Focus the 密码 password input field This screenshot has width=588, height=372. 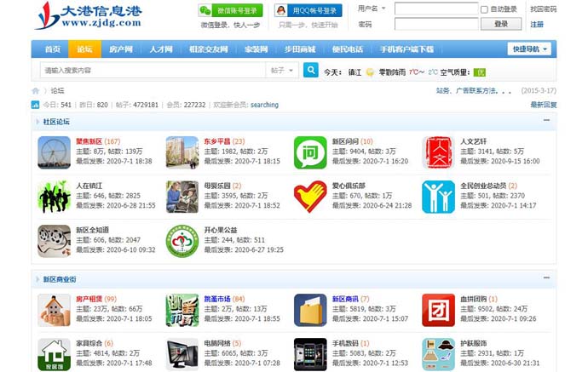pos(436,24)
